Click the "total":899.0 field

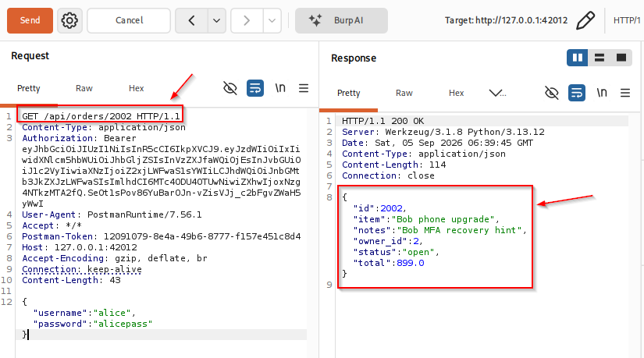click(x=389, y=263)
